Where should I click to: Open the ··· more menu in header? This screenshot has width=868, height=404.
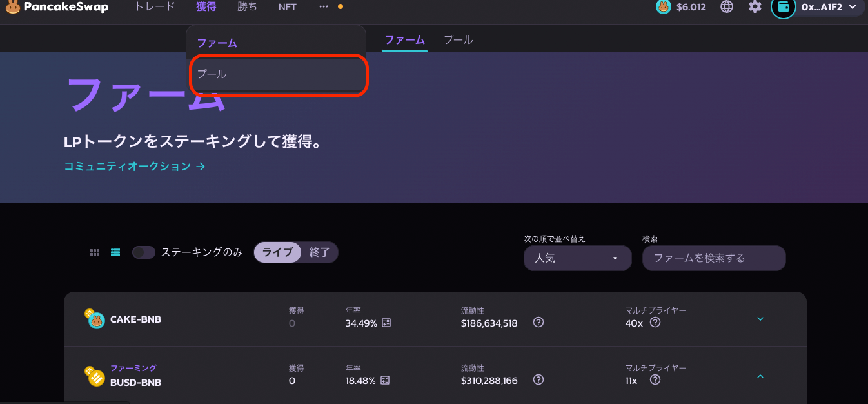pyautogui.click(x=324, y=6)
